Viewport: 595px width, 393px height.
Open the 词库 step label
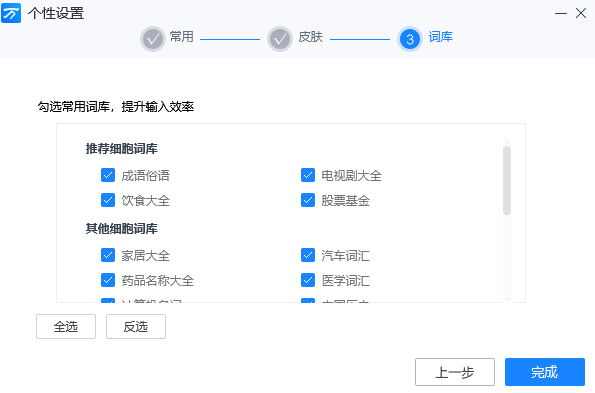pyautogui.click(x=441, y=37)
